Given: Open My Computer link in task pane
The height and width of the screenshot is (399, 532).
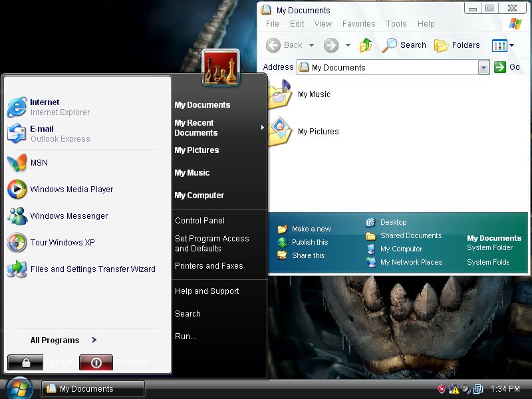Looking at the screenshot, I should [394, 249].
